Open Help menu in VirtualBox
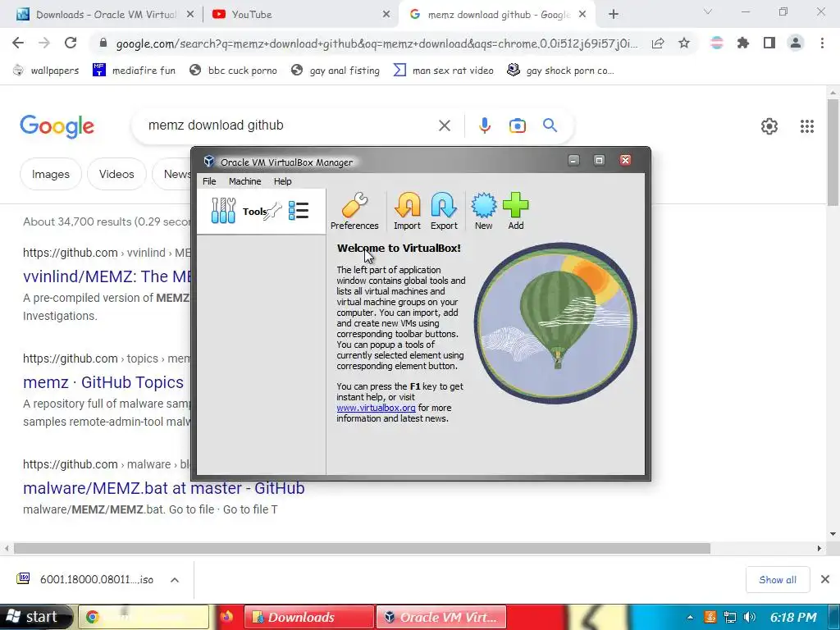Image resolution: width=840 pixels, height=630 pixels. click(x=282, y=181)
